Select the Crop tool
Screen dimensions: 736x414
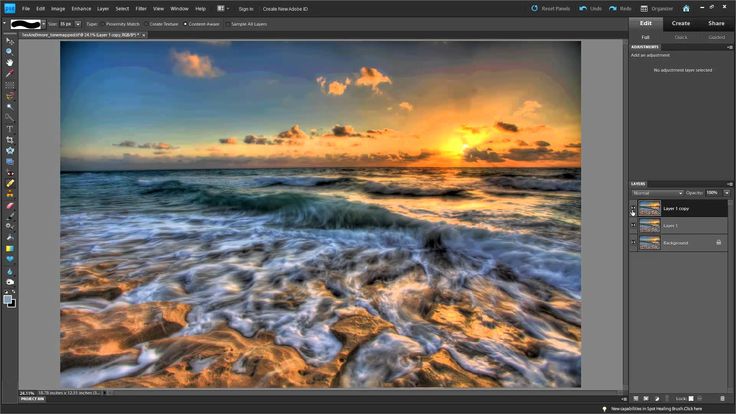click(x=9, y=139)
